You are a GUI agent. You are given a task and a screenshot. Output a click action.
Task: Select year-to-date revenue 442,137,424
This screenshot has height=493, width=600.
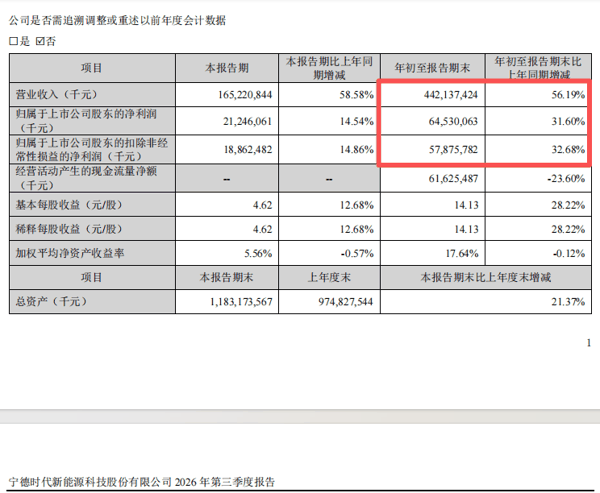(x=451, y=95)
